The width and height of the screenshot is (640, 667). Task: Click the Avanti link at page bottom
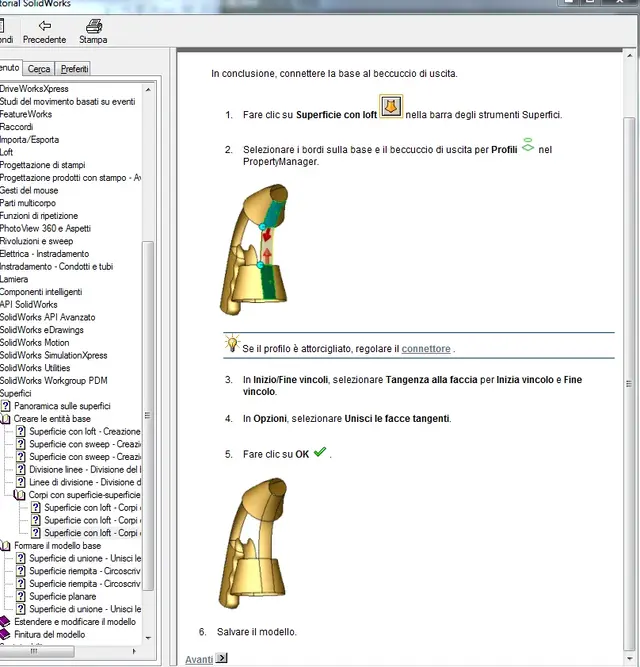(x=199, y=659)
